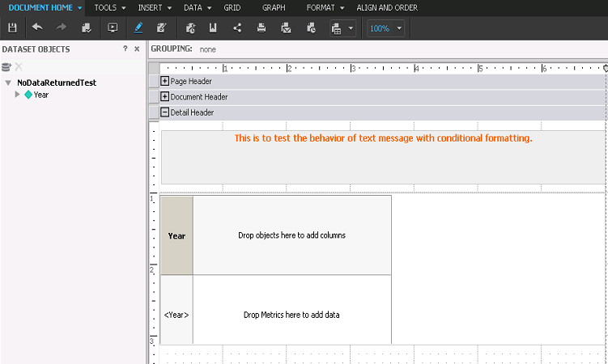Click the Print icon
Viewport: 608px width, 364px height.
261,28
